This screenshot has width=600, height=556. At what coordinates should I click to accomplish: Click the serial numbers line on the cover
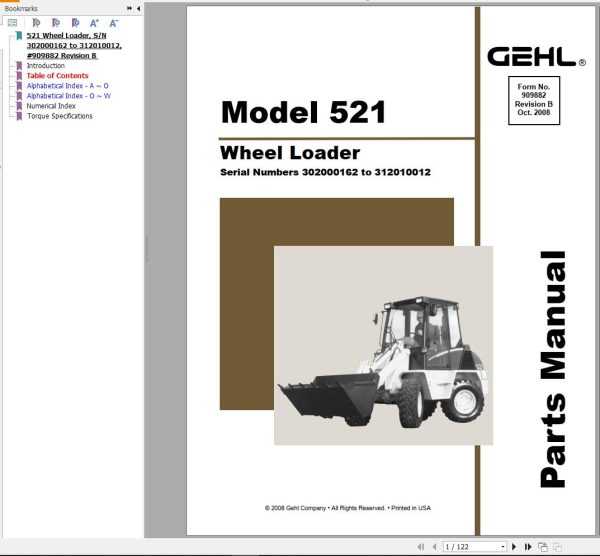tap(325, 172)
